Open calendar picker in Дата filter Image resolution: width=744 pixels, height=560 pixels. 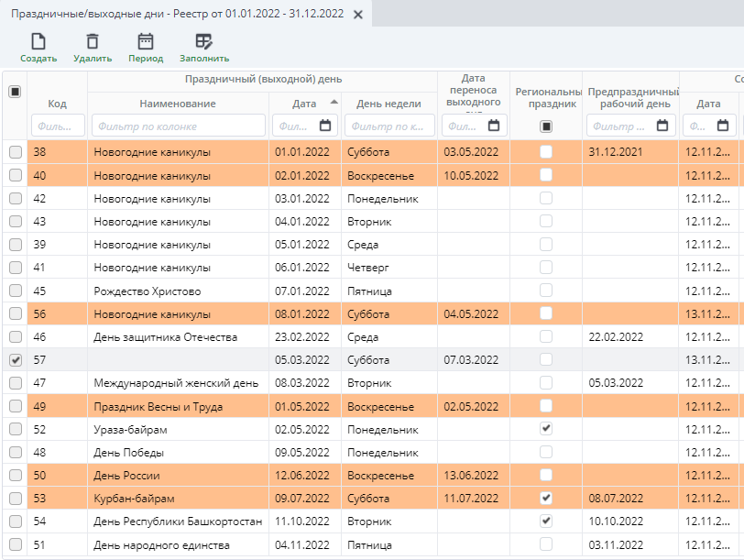tap(325, 126)
